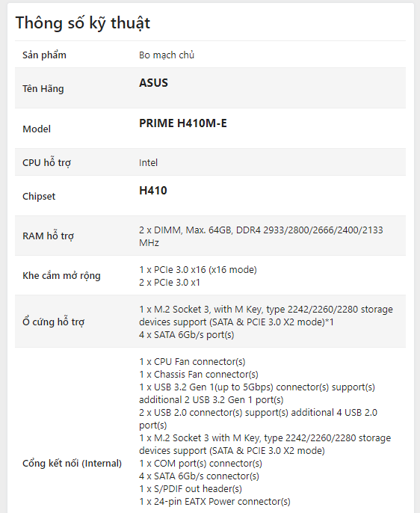
Task: Click the 'CPU hỗ trợ' label
Action: point(47,162)
